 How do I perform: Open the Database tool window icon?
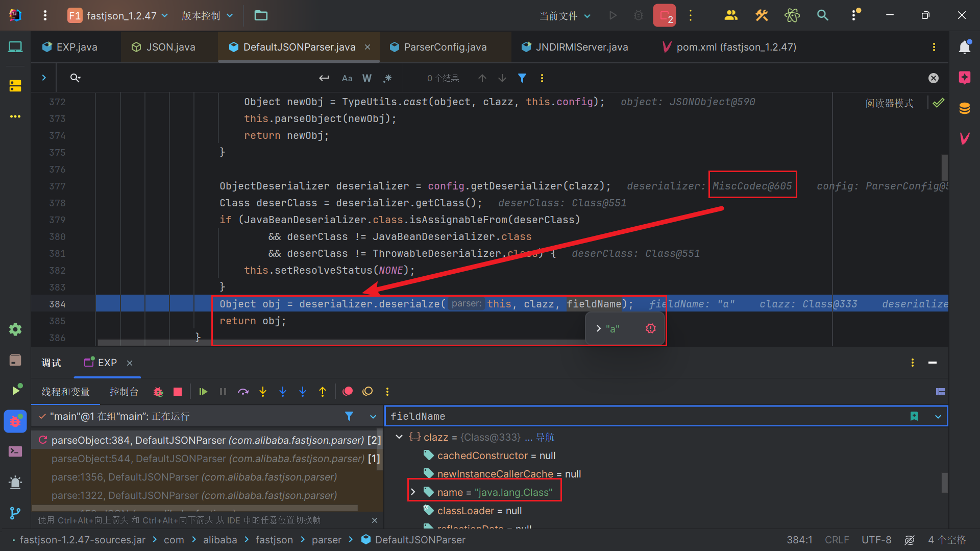965,108
